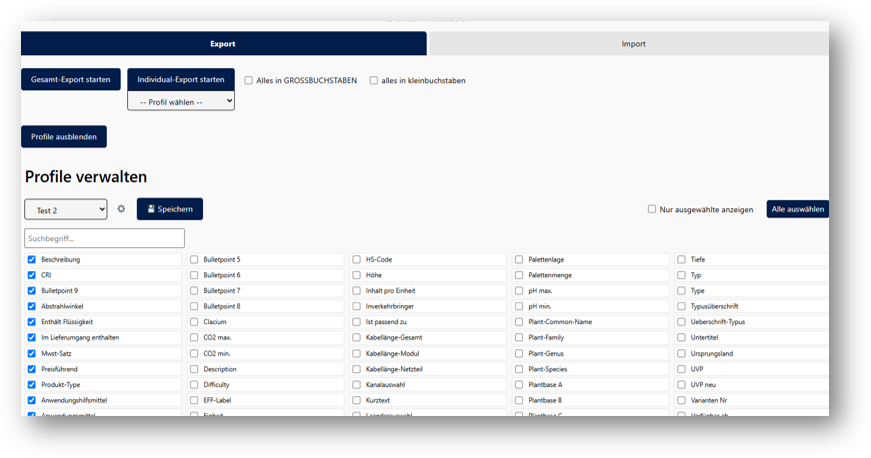Enable the Palettenlage checkbox
This screenshot has width=871, height=458.
pos(519,260)
